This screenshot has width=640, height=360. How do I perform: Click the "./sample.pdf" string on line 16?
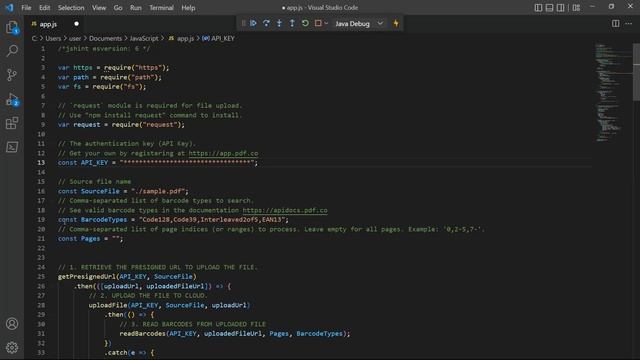(x=158, y=191)
